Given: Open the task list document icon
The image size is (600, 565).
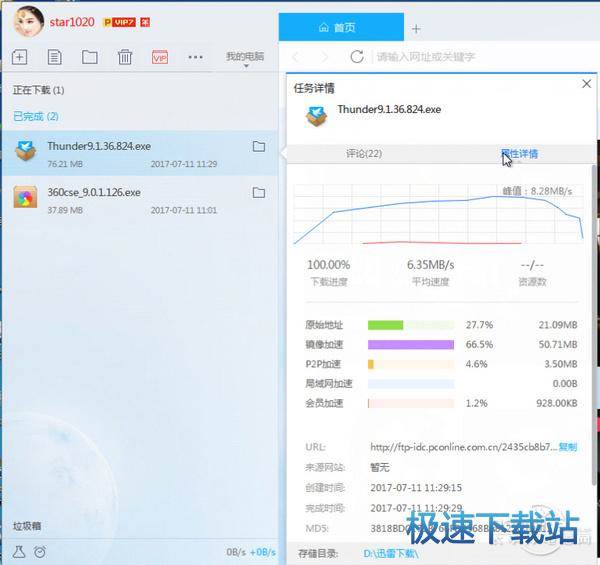Looking at the screenshot, I should click(54, 57).
